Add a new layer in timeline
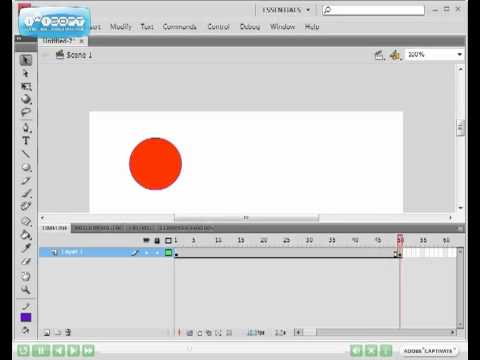This screenshot has width=480, height=360. pos(47,332)
